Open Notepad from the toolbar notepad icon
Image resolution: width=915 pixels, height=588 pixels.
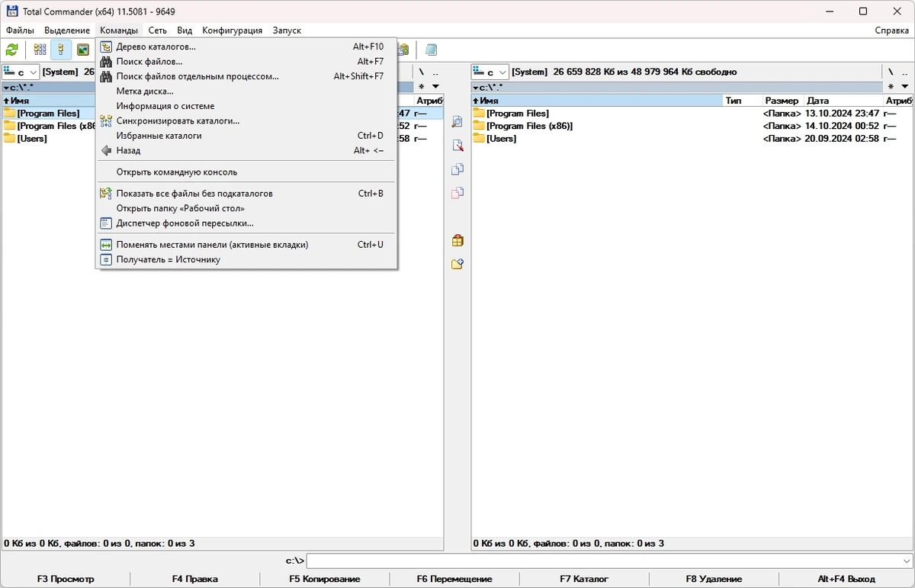point(432,50)
